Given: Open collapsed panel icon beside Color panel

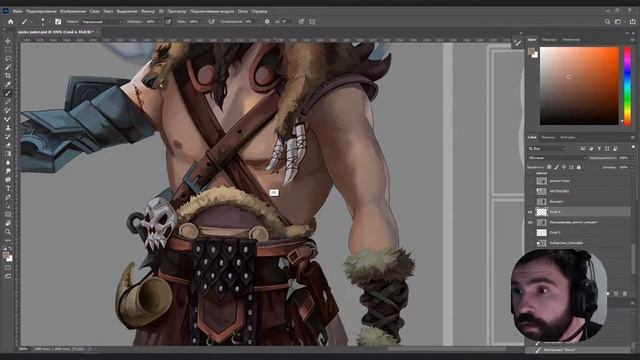Looking at the screenshot, I should (518, 43).
